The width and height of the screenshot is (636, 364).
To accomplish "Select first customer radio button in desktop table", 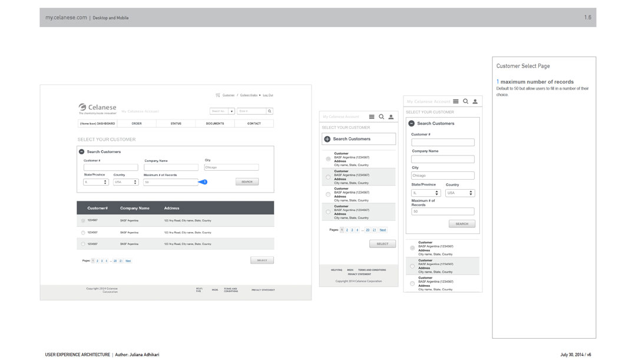I will (83, 220).
